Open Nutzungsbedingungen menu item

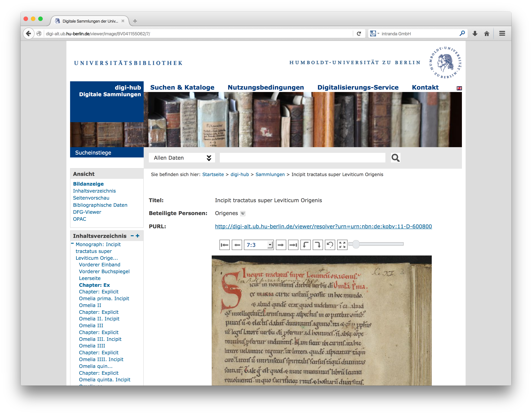click(266, 87)
